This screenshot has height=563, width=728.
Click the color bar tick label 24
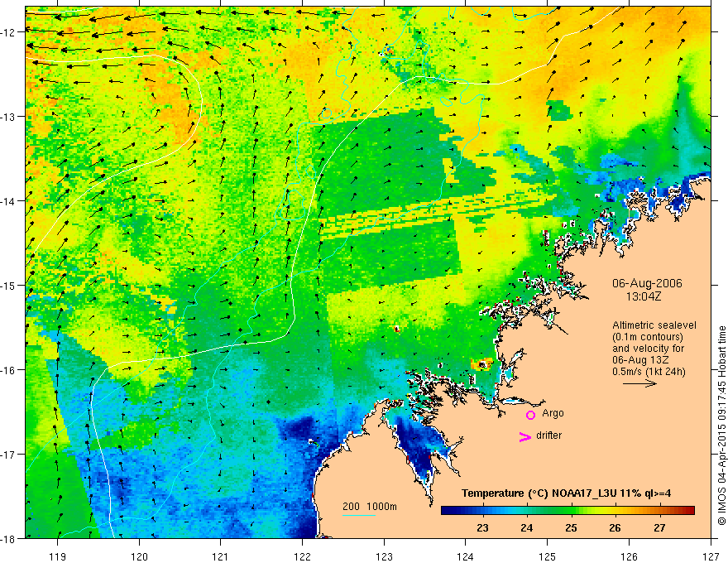[526, 527]
